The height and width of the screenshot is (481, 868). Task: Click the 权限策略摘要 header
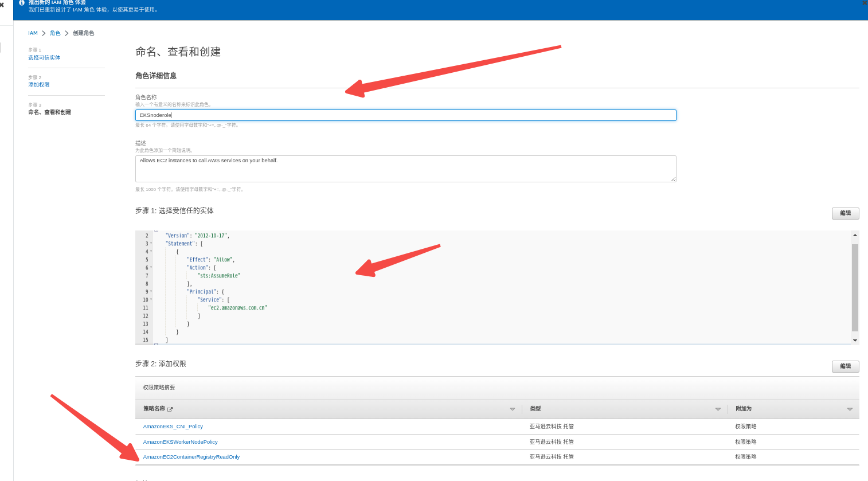pyautogui.click(x=159, y=388)
